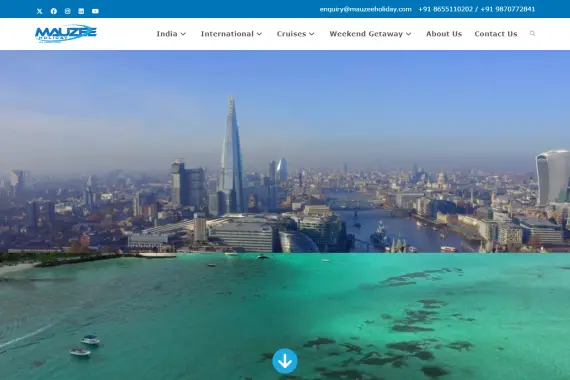
Task: Open the YouTube channel icon
Action: pyautogui.click(x=95, y=11)
